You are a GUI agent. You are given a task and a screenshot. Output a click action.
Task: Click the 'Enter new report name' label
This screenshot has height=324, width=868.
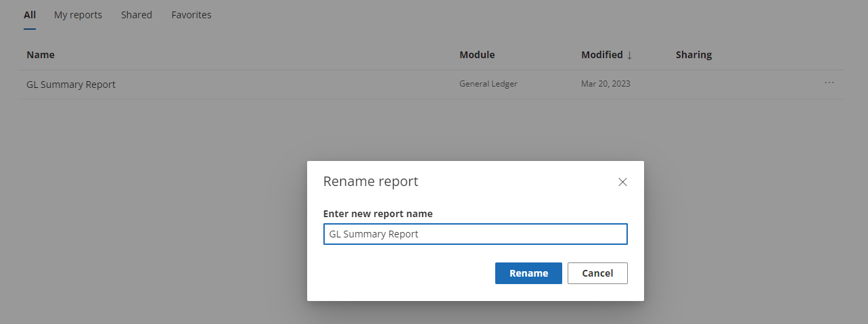[x=378, y=214]
